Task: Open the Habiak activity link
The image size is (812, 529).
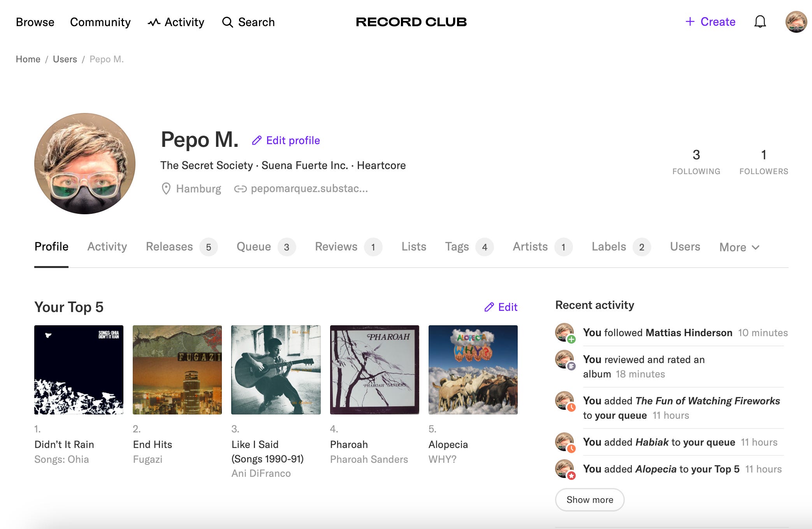Action: 652,442
